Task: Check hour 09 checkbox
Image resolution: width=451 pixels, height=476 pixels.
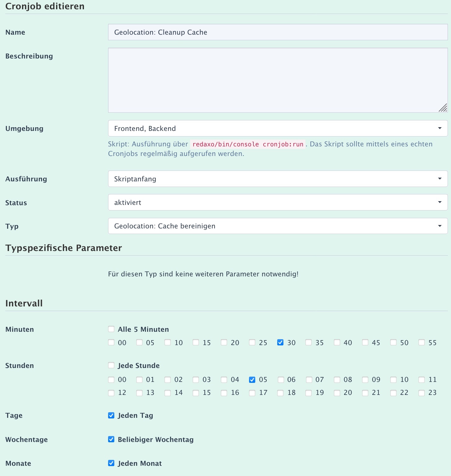Action: click(x=365, y=379)
